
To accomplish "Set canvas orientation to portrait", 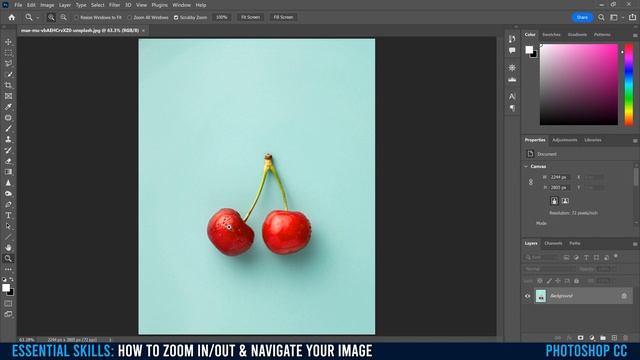I will click(554, 201).
